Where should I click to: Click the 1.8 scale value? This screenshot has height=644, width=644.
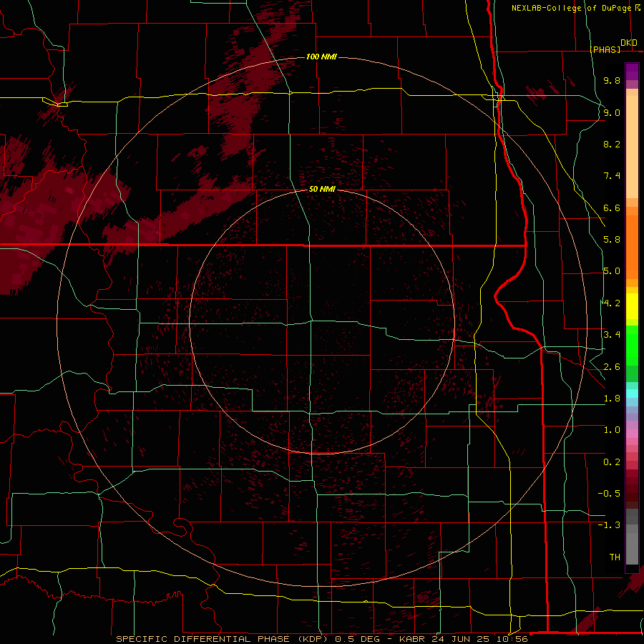[612, 399]
